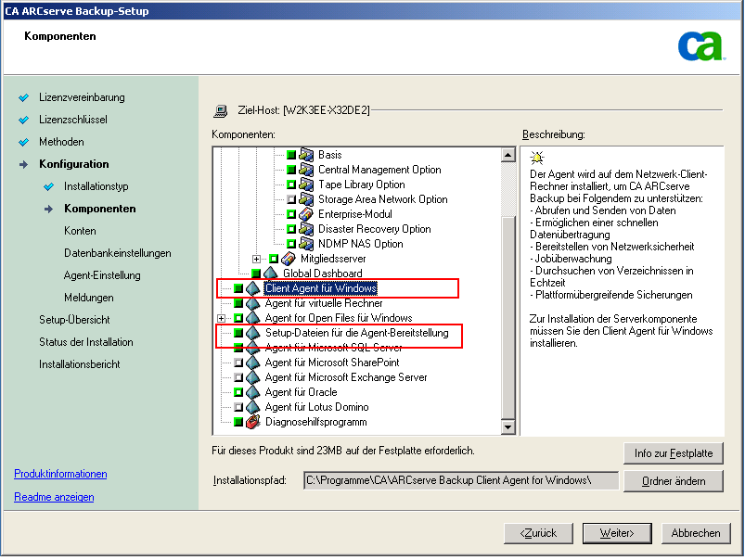Click the Agent für Microsoft SharePoint icon
The height and width of the screenshot is (560, 745).
[x=252, y=363]
